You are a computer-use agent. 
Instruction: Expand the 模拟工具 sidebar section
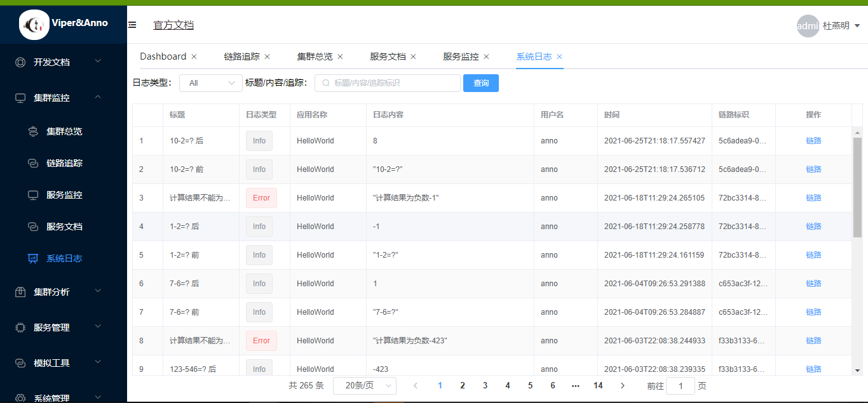point(20,362)
